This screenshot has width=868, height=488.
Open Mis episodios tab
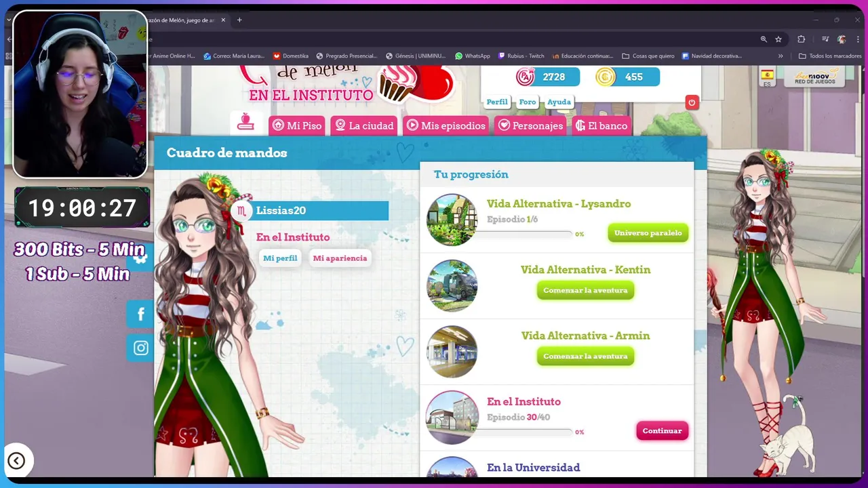click(x=446, y=125)
